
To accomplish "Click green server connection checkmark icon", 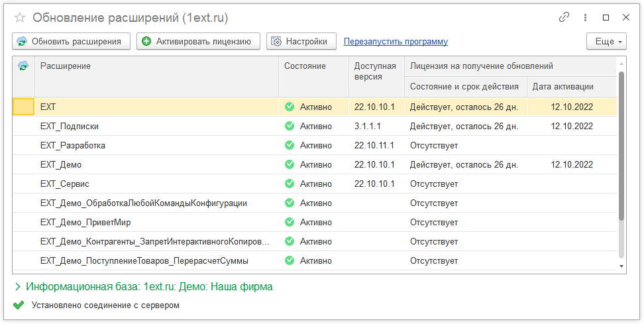I will pos(19,305).
